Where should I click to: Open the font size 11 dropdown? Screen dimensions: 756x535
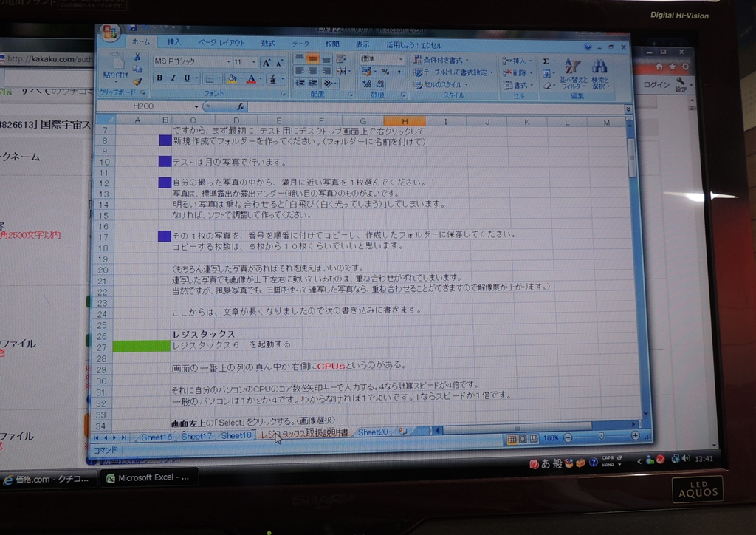point(254,62)
